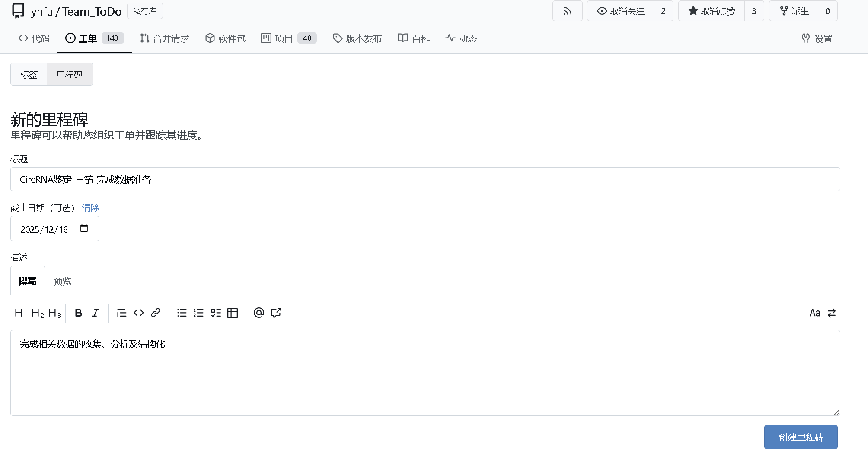Apply italic formatting in description toolbar
Screen dimensions: 868x453
[96, 313]
